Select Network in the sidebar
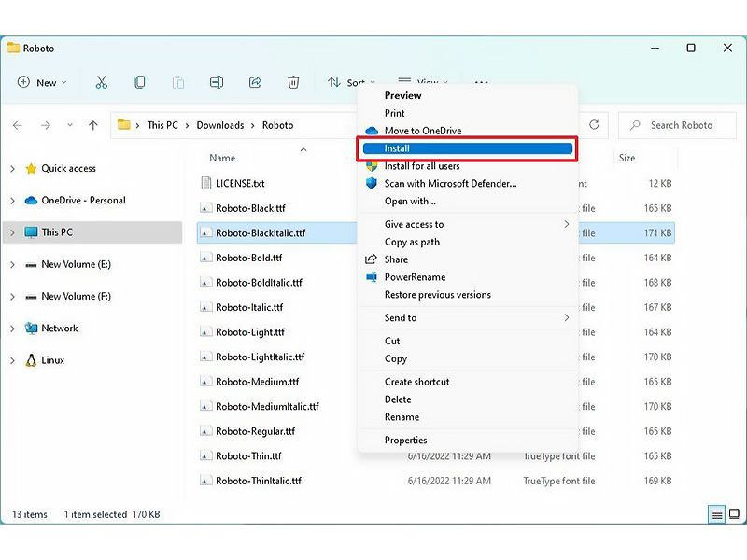This screenshot has height=560, width=747. click(x=60, y=329)
